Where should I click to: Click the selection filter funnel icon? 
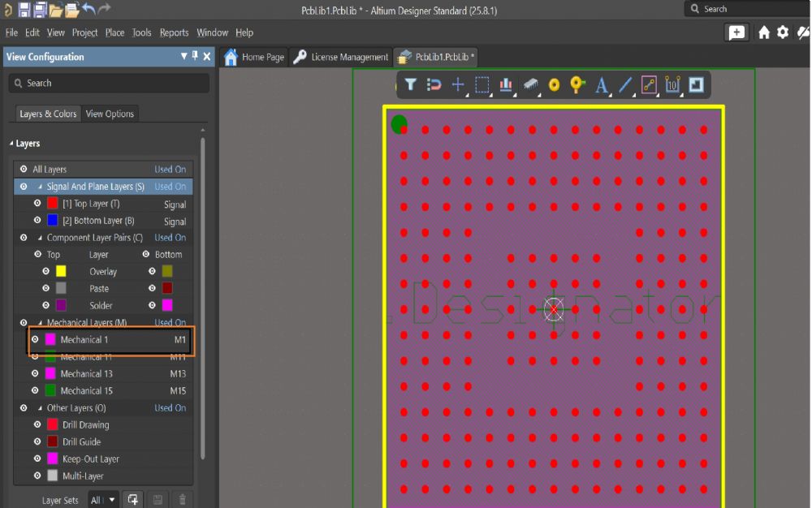[411, 84]
